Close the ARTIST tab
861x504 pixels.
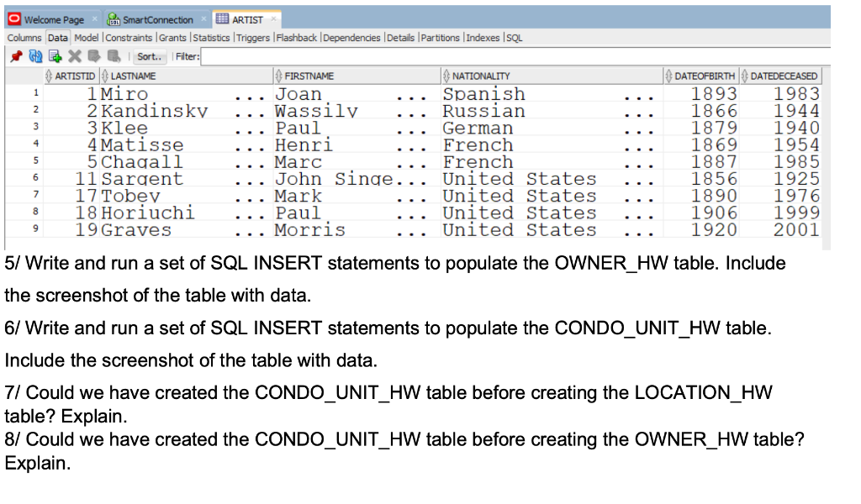[273, 18]
